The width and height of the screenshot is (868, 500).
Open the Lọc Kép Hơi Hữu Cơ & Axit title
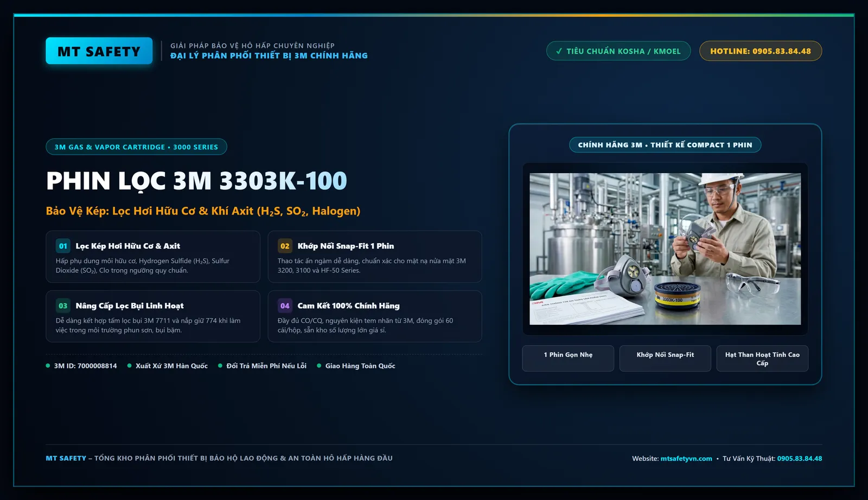pyautogui.click(x=128, y=246)
